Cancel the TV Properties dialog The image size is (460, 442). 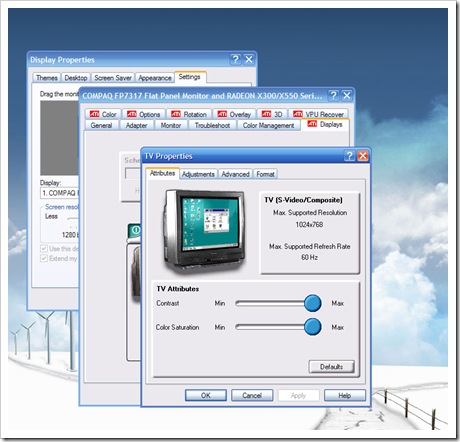pyautogui.click(x=252, y=395)
